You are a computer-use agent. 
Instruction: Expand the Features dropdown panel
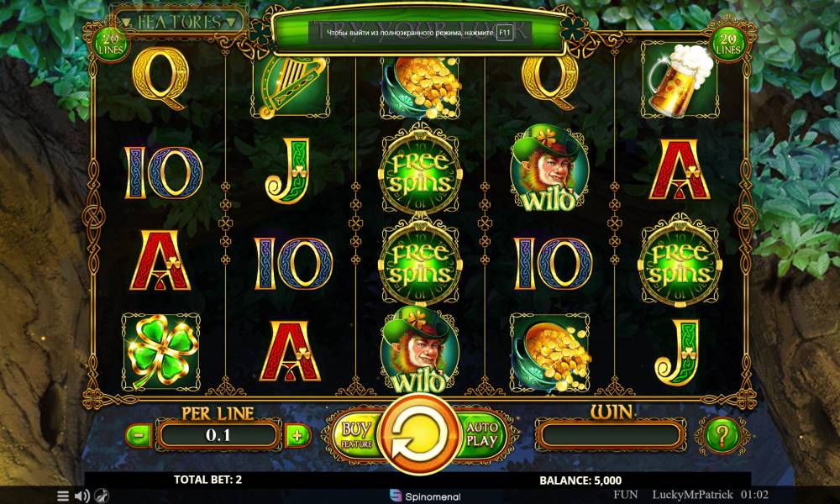(178, 22)
